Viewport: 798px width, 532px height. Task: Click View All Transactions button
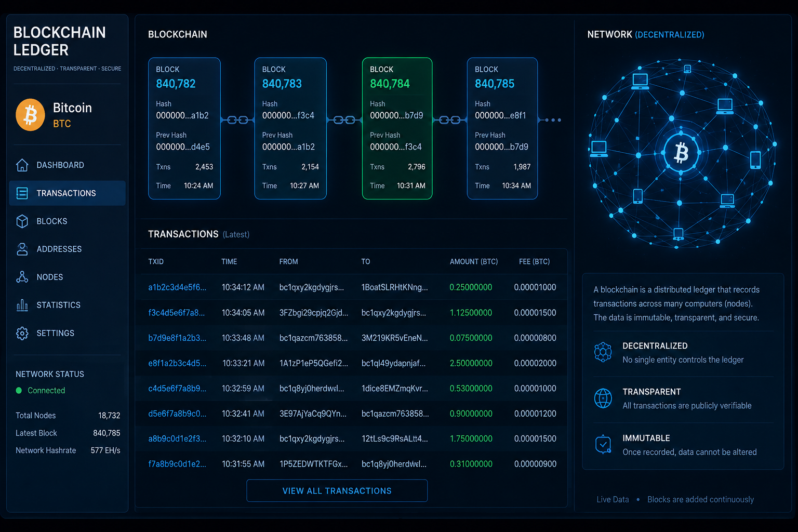[x=337, y=491]
